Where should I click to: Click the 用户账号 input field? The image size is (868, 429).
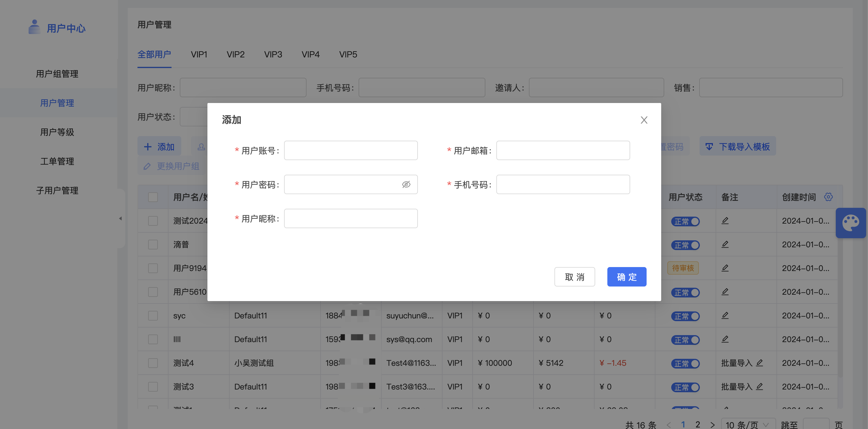(x=351, y=150)
